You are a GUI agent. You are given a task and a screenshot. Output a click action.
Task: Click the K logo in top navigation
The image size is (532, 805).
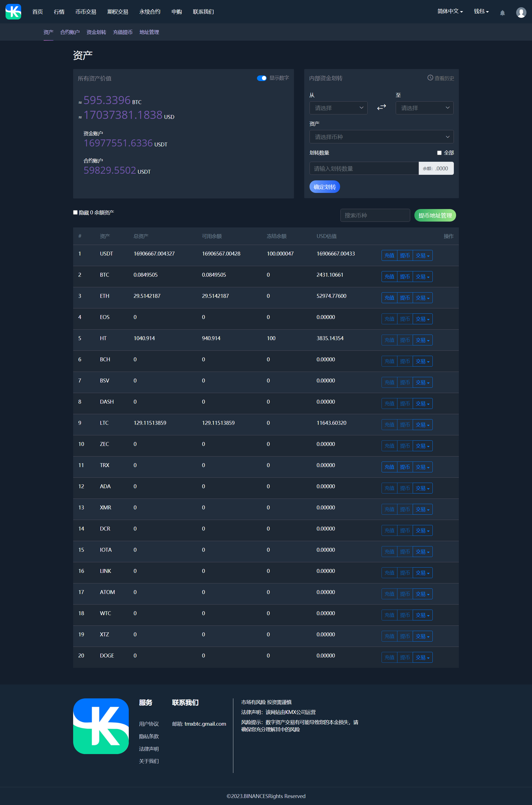click(x=13, y=12)
